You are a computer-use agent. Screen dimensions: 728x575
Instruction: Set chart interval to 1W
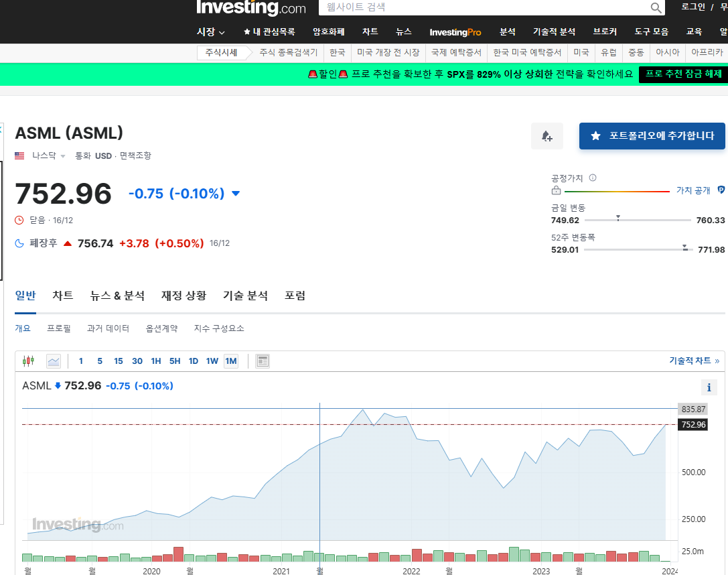click(x=212, y=361)
